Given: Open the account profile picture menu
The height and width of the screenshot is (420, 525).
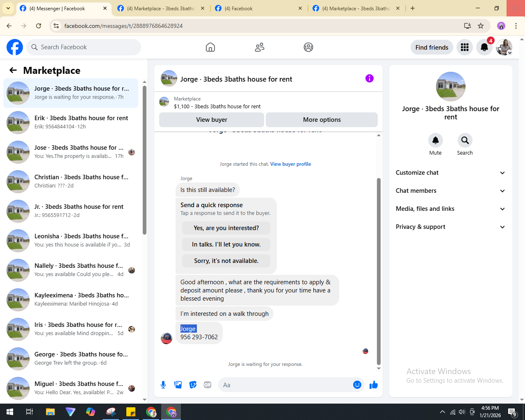Looking at the screenshot, I should 504,47.
